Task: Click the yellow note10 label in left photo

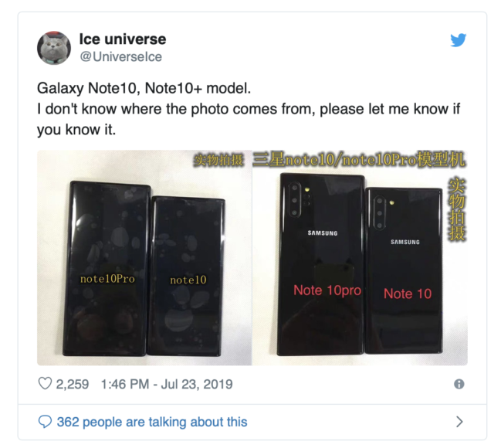Action: [188, 280]
